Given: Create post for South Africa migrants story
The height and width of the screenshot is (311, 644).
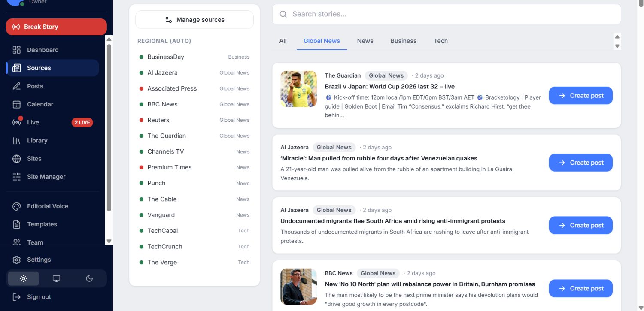Looking at the screenshot, I should 580,225.
